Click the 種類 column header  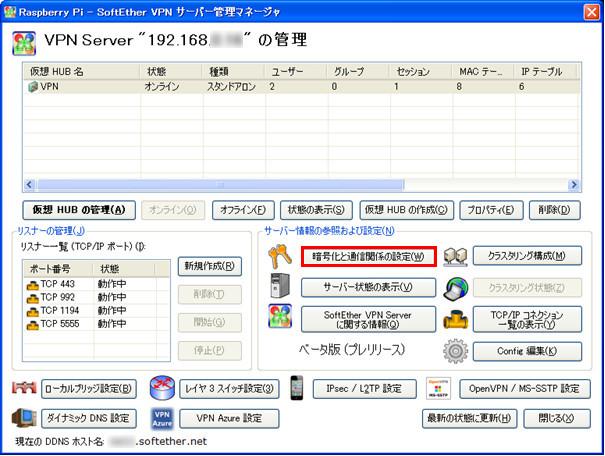233,72
